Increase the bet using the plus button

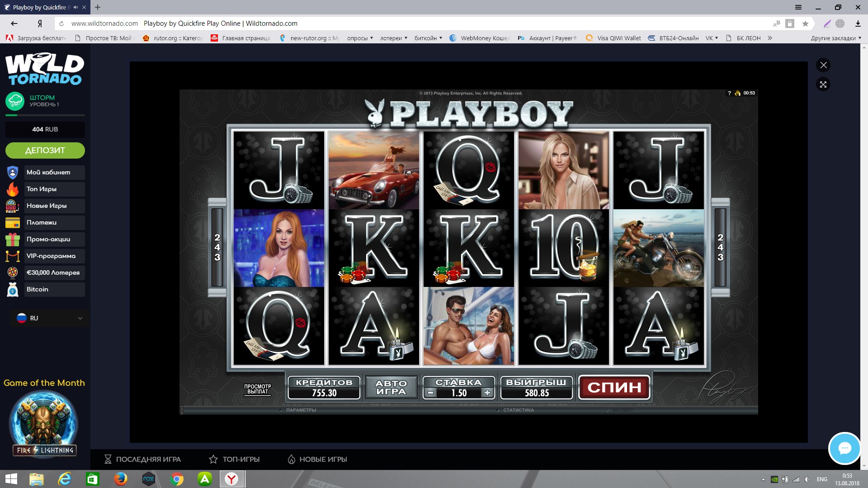click(x=487, y=393)
